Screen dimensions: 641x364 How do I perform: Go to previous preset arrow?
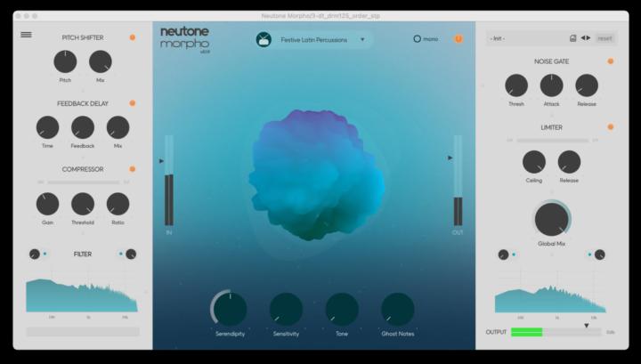pyautogui.click(x=583, y=38)
